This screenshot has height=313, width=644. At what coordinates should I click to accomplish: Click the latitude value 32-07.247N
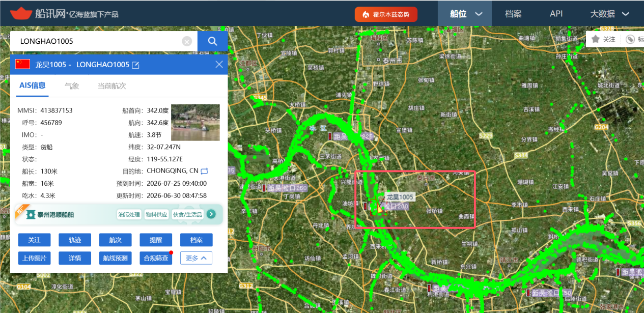pos(164,147)
